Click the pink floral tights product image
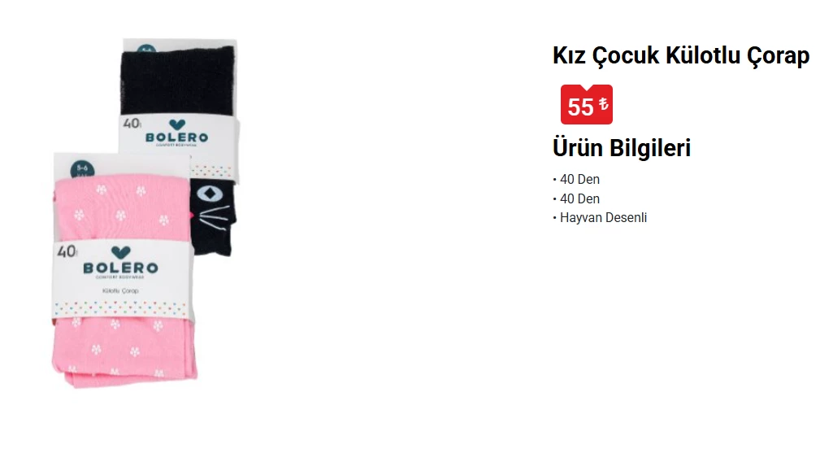 [x=124, y=271]
